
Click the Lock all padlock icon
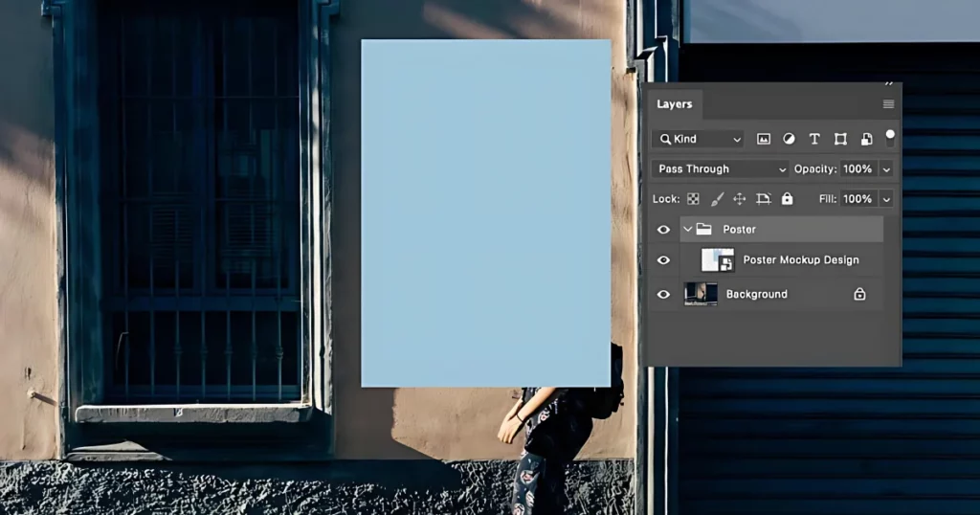point(787,198)
